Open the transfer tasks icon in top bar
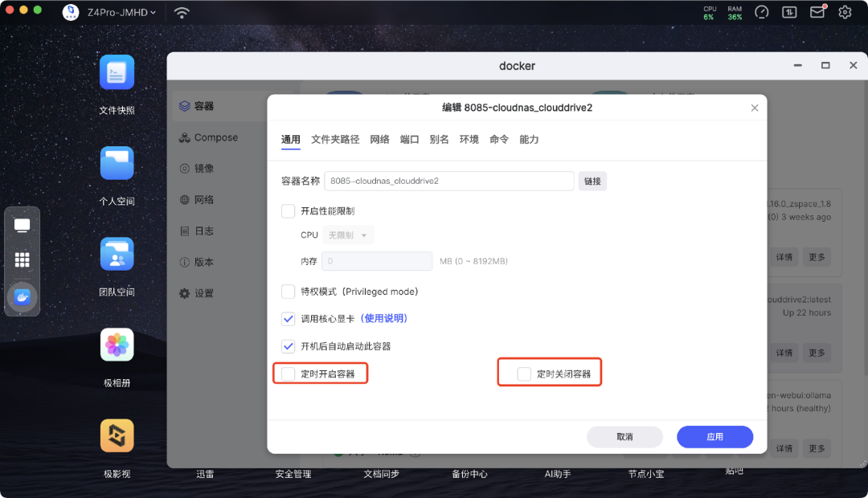Image resolution: width=868 pixels, height=498 pixels. (789, 11)
